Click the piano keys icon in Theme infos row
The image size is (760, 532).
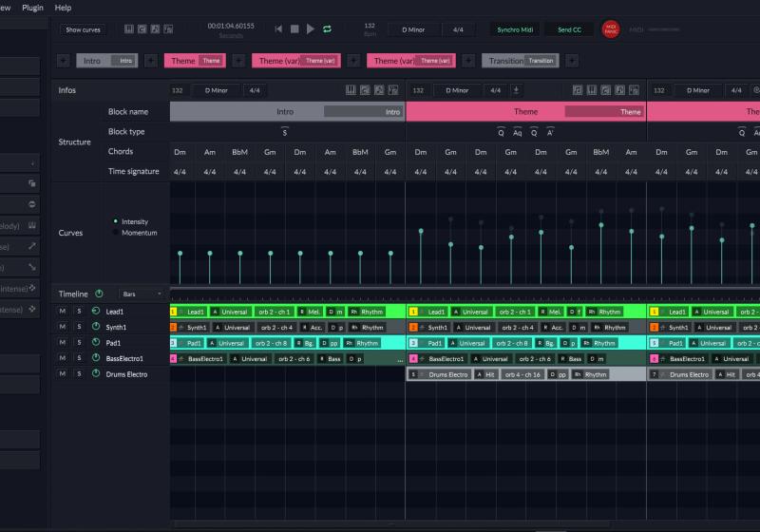click(x=592, y=90)
